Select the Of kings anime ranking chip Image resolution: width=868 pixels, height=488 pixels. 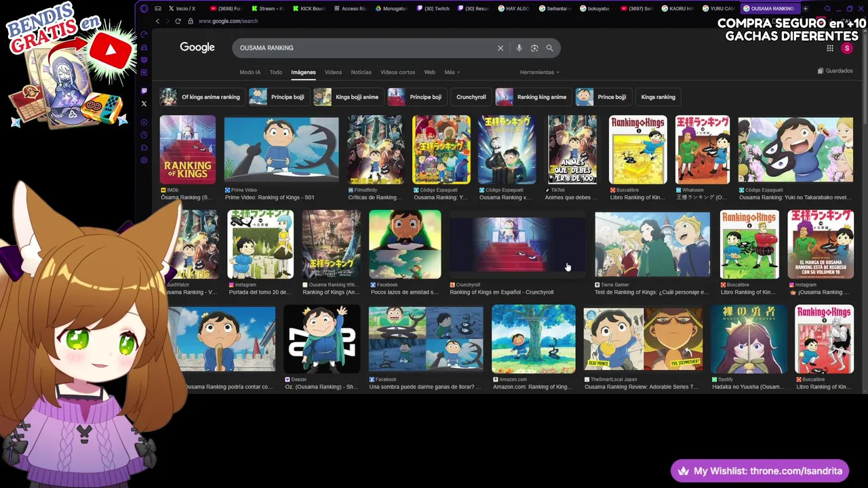click(x=201, y=97)
